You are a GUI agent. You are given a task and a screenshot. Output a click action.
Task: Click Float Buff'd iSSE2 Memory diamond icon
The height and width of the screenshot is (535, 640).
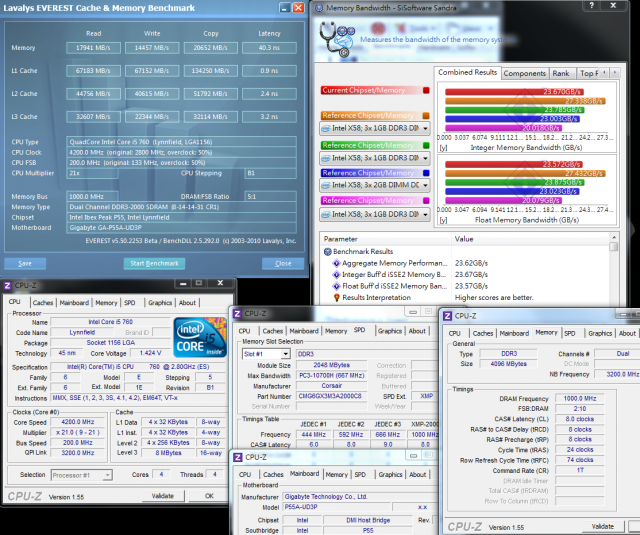coord(336,286)
